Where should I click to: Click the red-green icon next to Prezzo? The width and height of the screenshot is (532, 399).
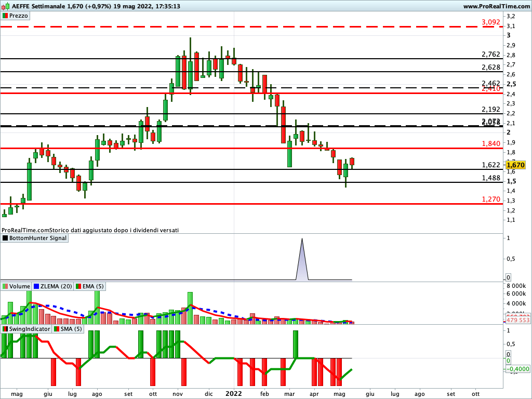pos(5,16)
